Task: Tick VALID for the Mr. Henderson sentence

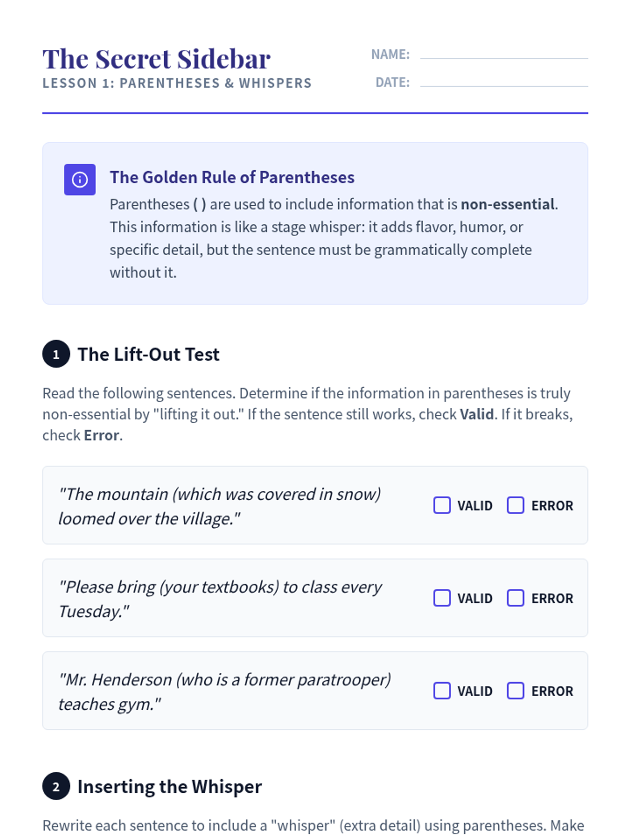Action: (x=442, y=691)
